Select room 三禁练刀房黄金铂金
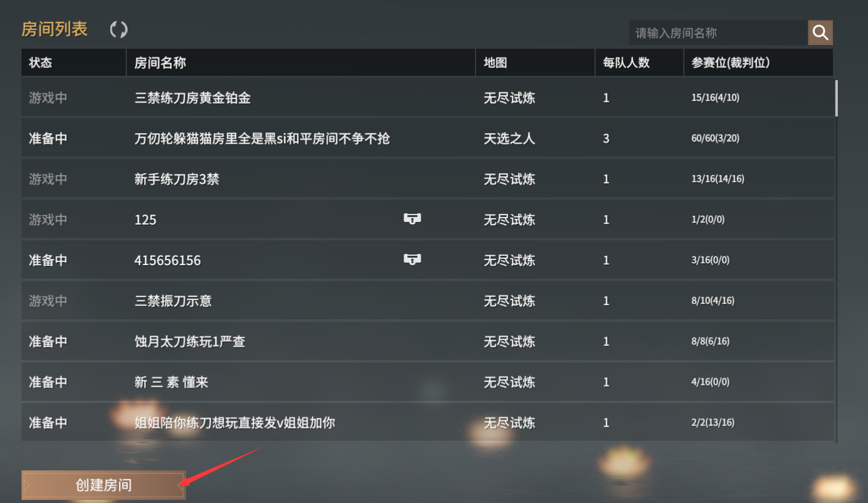 click(x=428, y=97)
